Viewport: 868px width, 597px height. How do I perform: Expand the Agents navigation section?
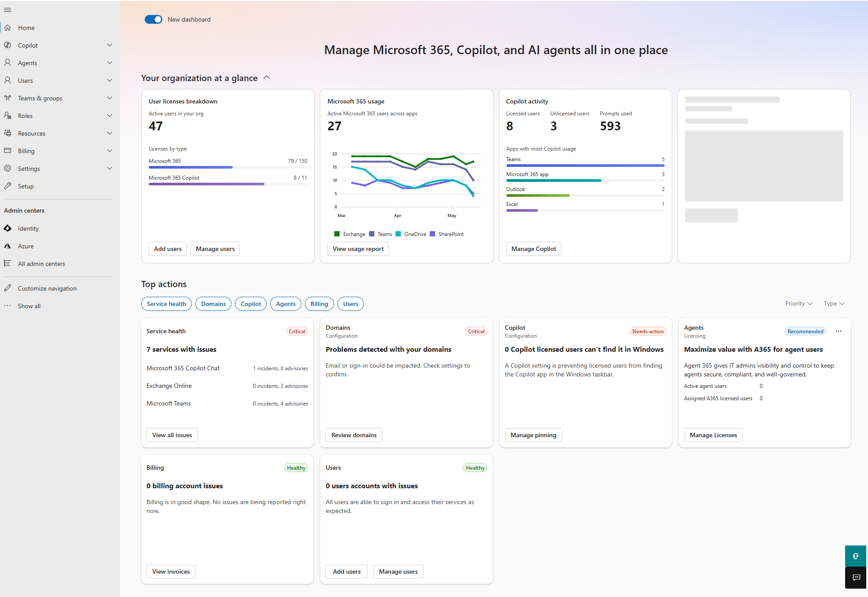[110, 63]
